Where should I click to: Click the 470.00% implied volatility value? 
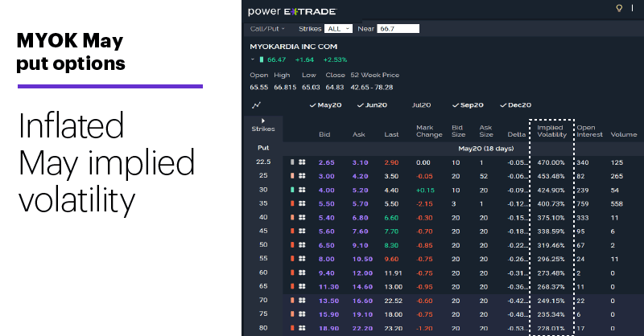click(x=551, y=162)
